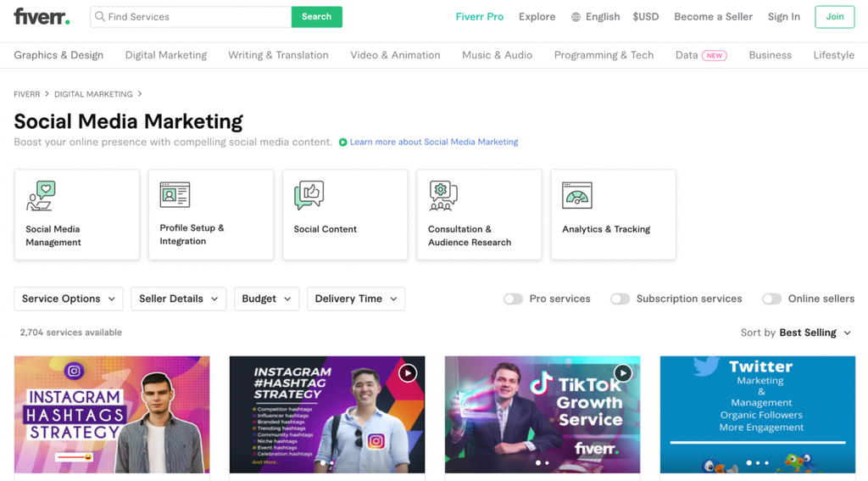The image size is (868, 481).
Task: Open the Delivery Time dropdown
Action: point(356,299)
